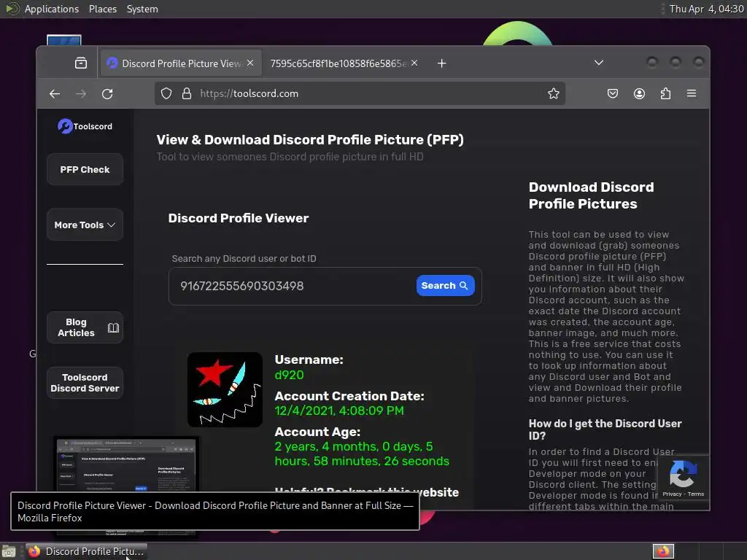Click the Toolscord logo in sidebar
Image resolution: width=747 pixels, height=560 pixels.
coord(85,126)
